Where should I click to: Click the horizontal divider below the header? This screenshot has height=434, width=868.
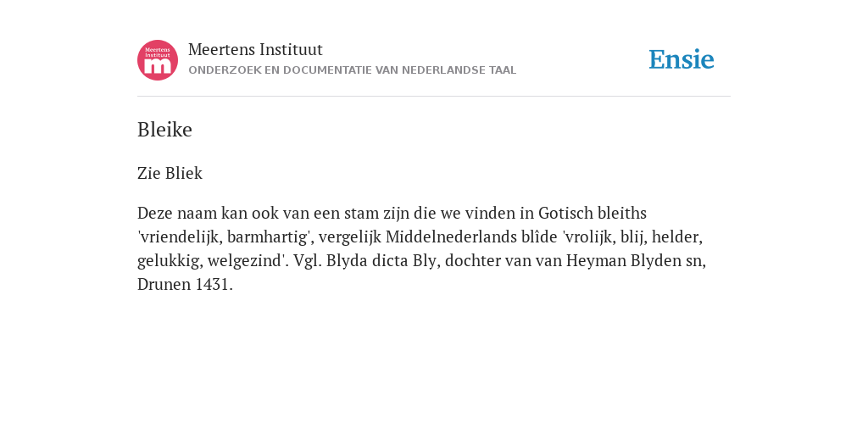coord(434,97)
